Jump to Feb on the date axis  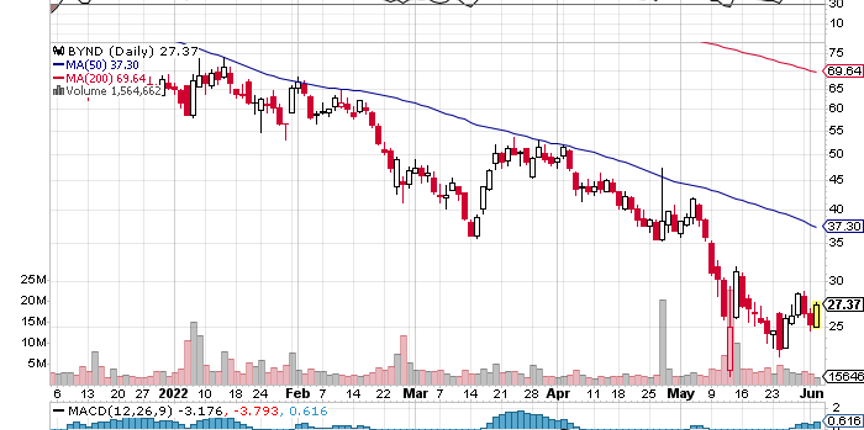click(x=291, y=394)
